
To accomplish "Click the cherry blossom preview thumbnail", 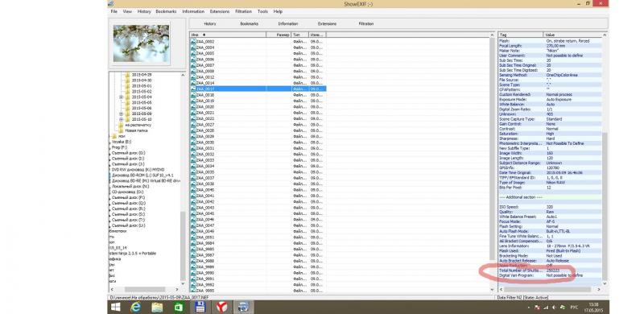I will (141, 43).
